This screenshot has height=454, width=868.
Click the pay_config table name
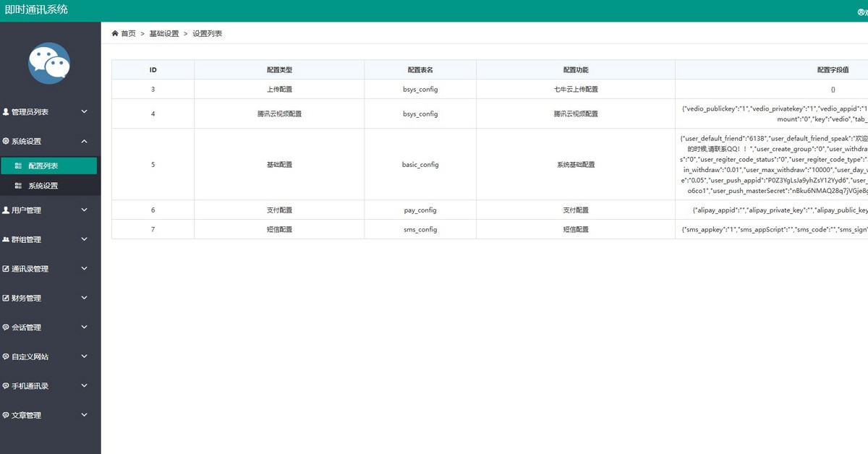[x=420, y=210]
